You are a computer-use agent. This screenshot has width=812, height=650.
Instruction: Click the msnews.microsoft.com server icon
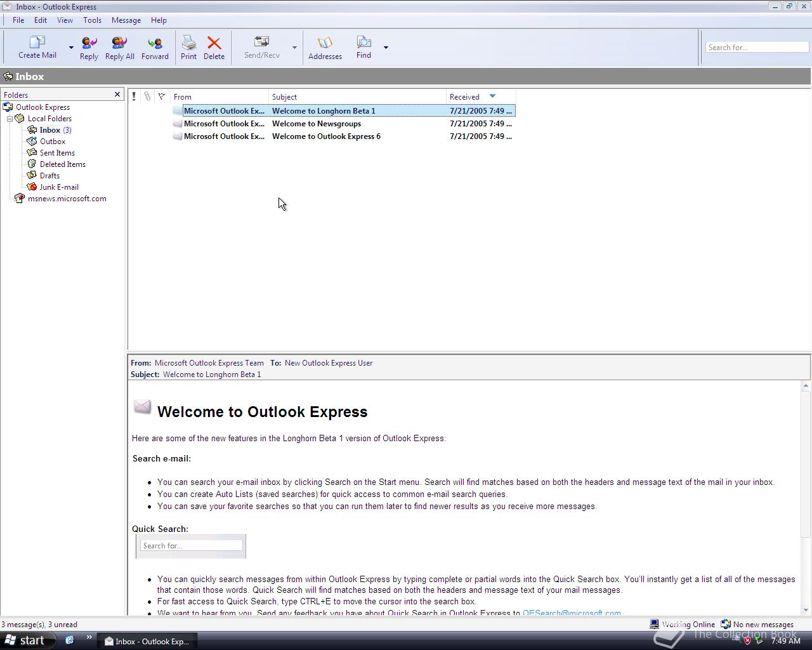(x=19, y=198)
